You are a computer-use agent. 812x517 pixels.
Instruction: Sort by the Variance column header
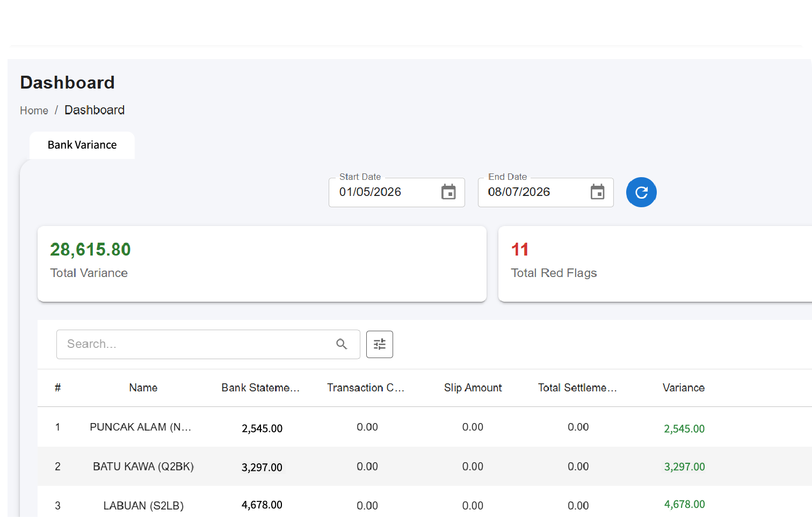684,388
